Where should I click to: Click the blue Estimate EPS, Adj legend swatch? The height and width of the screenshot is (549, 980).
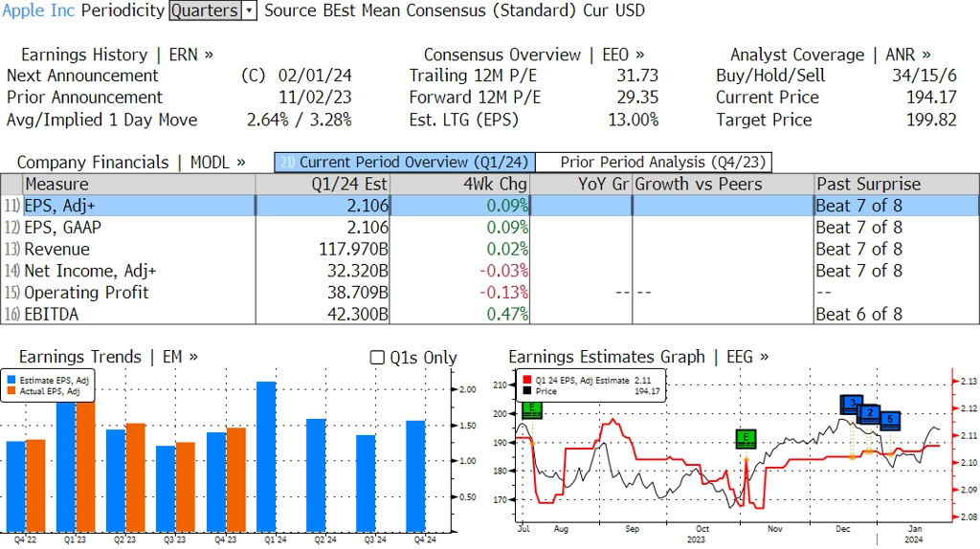click(11, 380)
